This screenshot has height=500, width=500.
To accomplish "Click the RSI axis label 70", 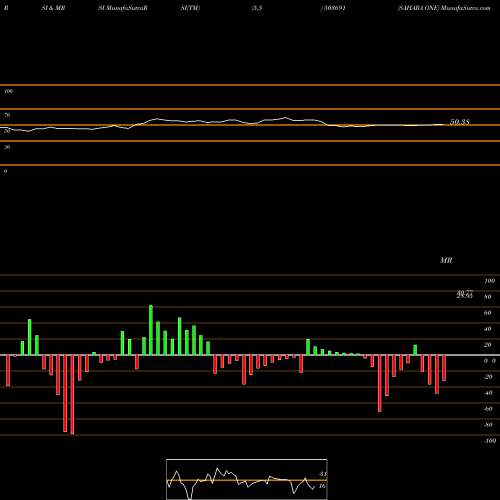I will (7, 115).
